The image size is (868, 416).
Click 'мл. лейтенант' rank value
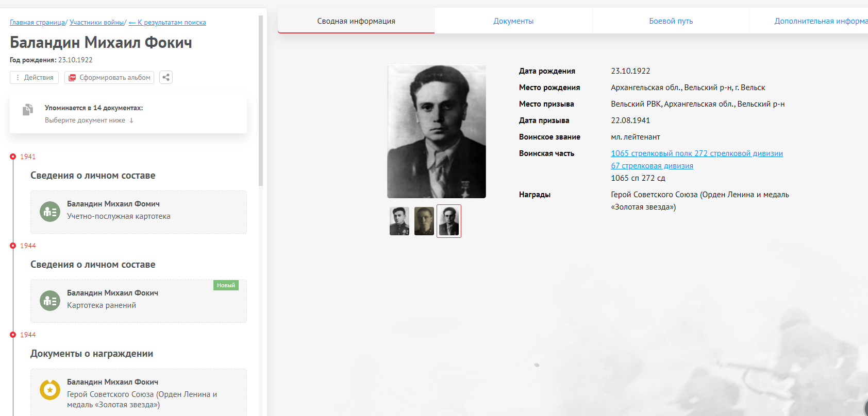636,137
